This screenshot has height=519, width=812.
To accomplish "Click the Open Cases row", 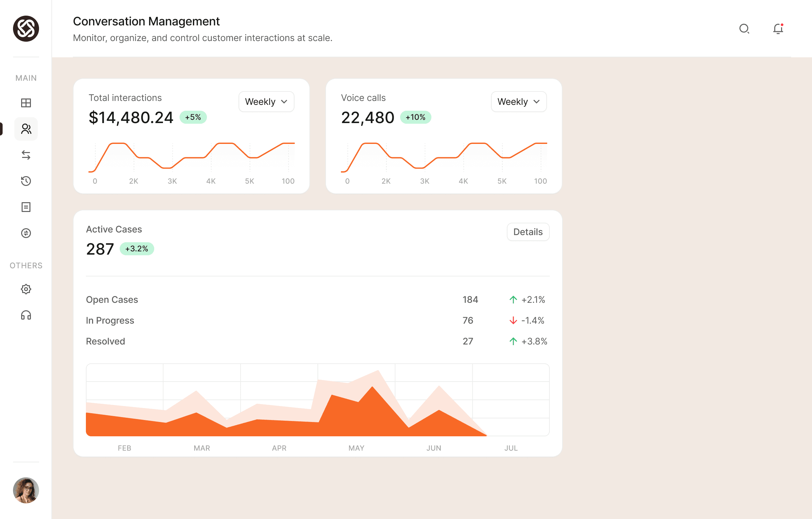I will tap(112, 300).
